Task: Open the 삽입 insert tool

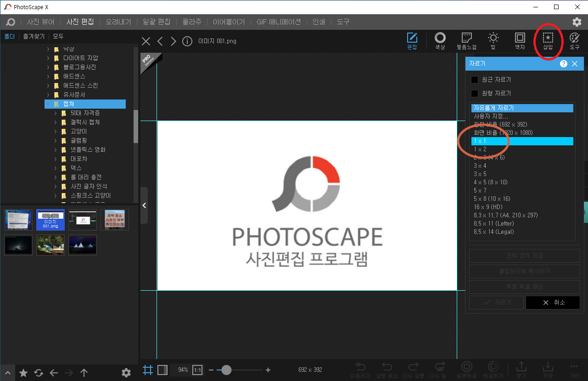Action: coord(548,41)
